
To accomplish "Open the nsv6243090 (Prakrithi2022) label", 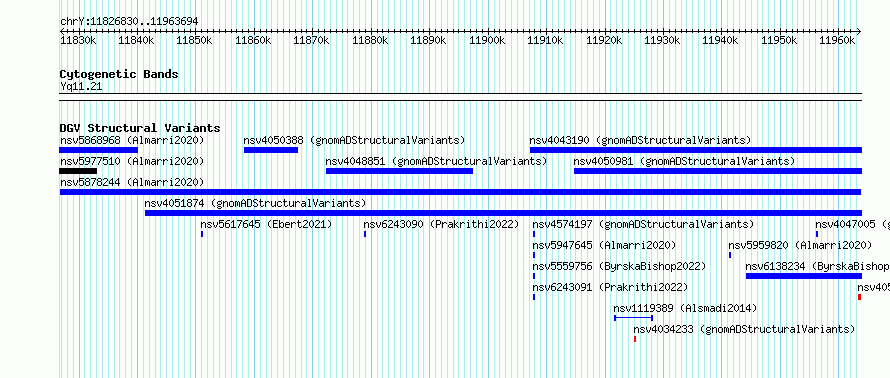I will pyautogui.click(x=442, y=224).
